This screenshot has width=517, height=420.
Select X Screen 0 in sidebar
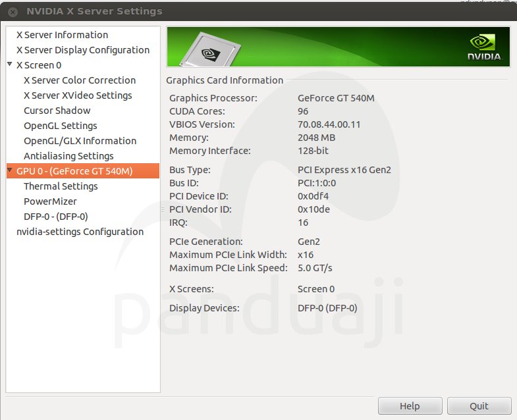[39, 65]
